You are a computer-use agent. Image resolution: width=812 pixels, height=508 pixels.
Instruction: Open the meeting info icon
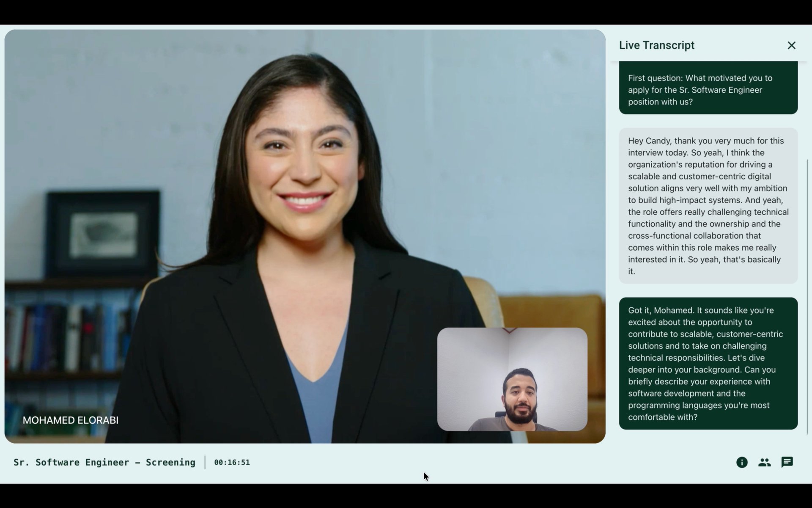pyautogui.click(x=742, y=462)
